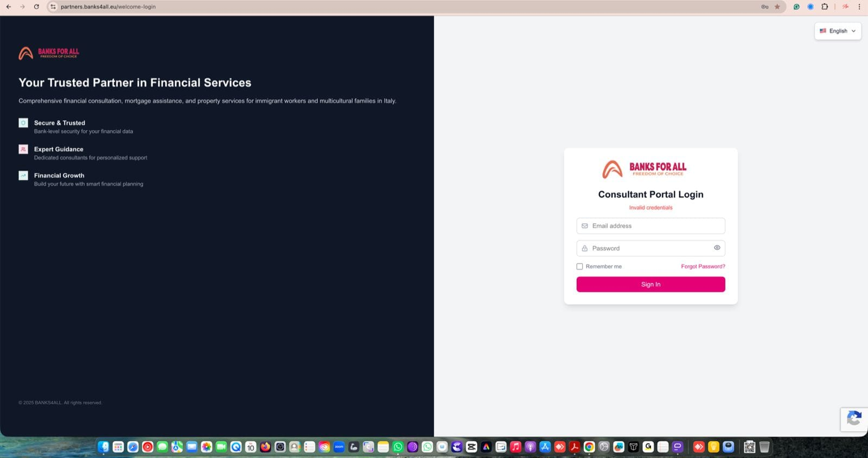Image resolution: width=868 pixels, height=458 pixels.
Task: Focus the Email address field
Action: click(650, 226)
